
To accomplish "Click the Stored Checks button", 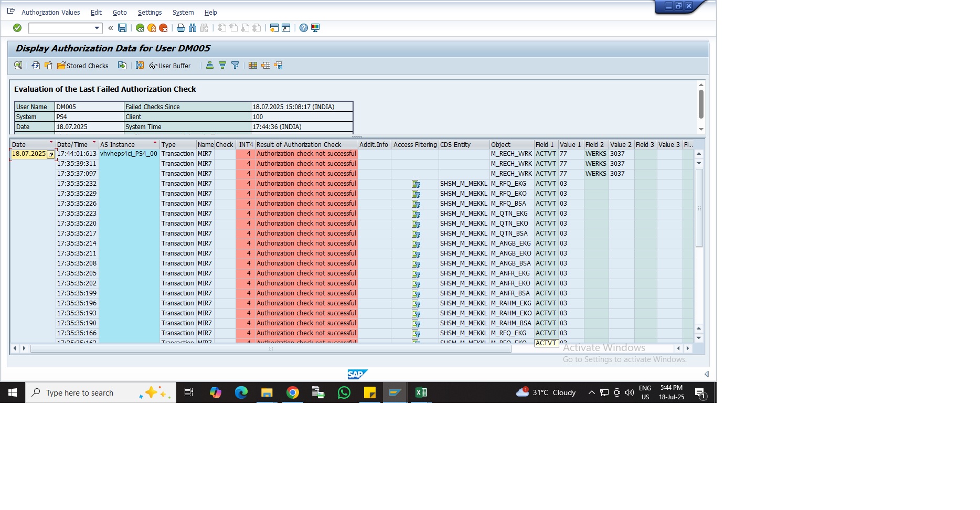I will (x=83, y=66).
